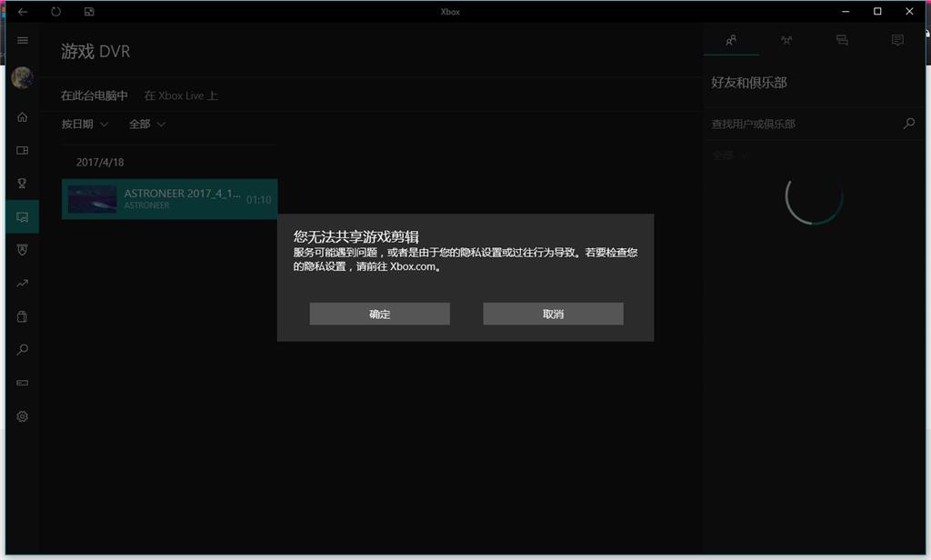This screenshot has width=931, height=560.
Task: Click the 查找用户或俱乐部 search field
Action: point(804,124)
